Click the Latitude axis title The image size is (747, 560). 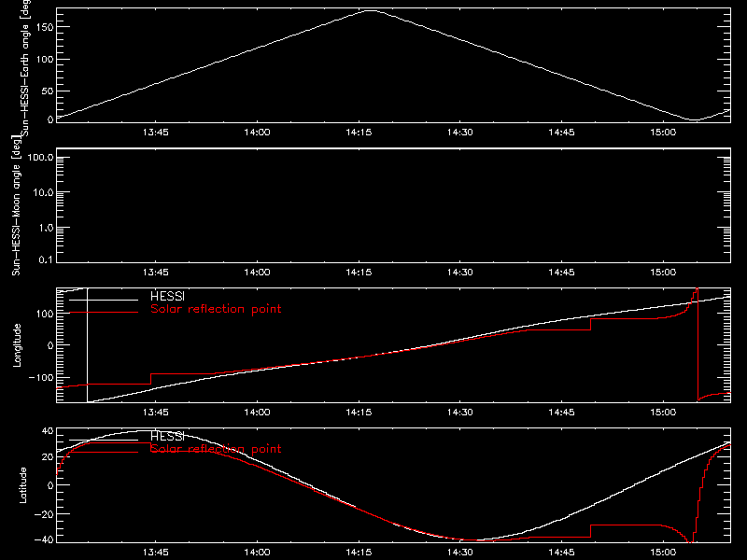point(22,485)
